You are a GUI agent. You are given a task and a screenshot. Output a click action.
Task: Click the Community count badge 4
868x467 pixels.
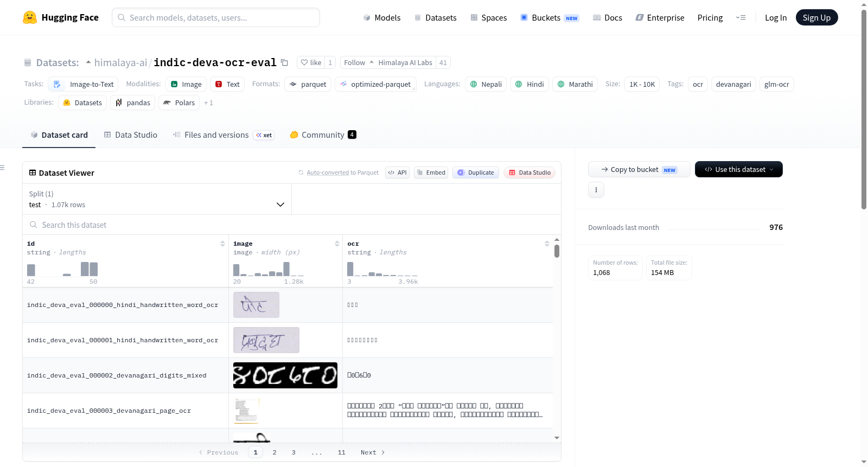[x=352, y=135]
